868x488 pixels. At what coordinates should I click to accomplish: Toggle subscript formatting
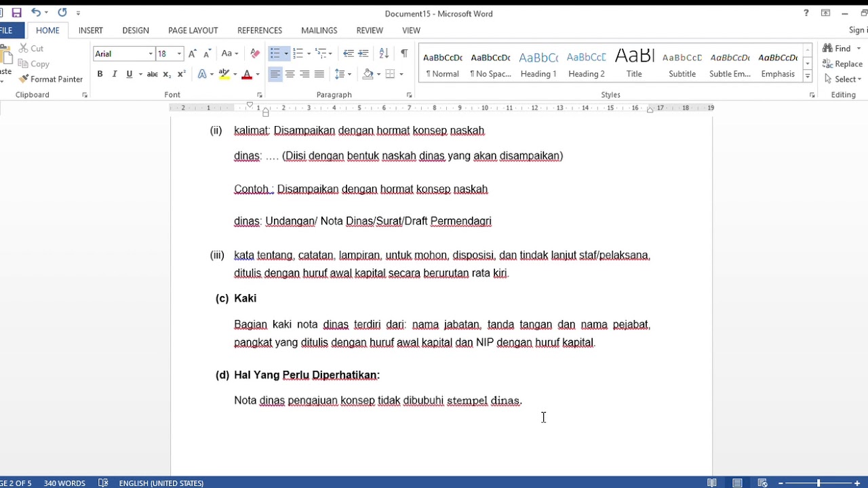click(x=167, y=74)
